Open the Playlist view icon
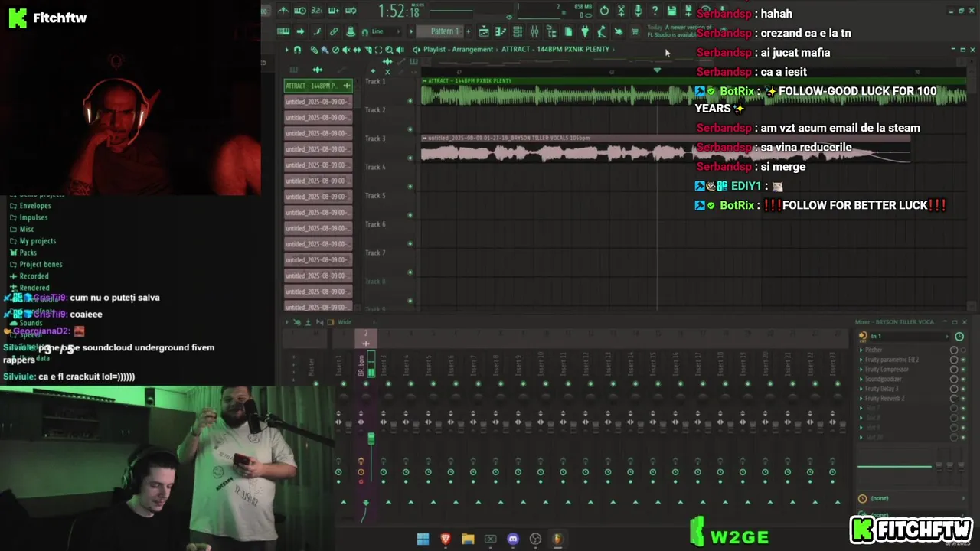This screenshot has width=980, height=551. point(484,31)
